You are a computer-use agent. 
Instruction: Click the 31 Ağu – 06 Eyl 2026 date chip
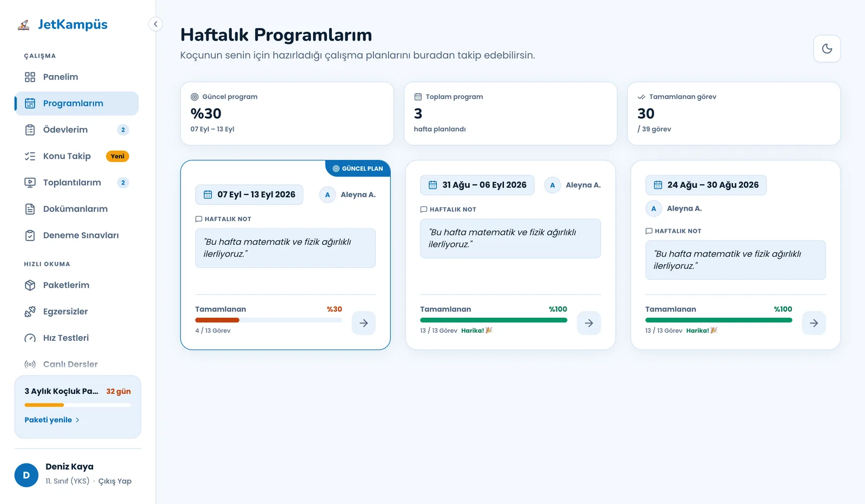coord(477,185)
